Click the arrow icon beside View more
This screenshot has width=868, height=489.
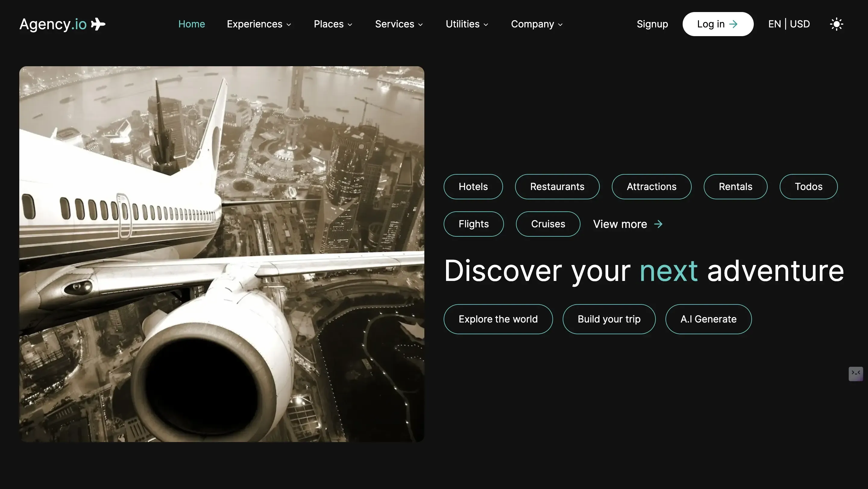pos(658,224)
